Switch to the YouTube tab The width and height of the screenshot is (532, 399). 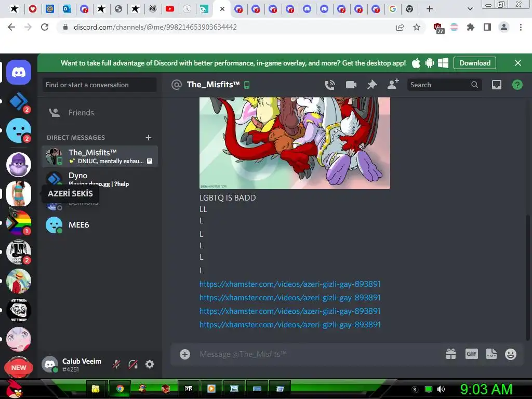170,9
